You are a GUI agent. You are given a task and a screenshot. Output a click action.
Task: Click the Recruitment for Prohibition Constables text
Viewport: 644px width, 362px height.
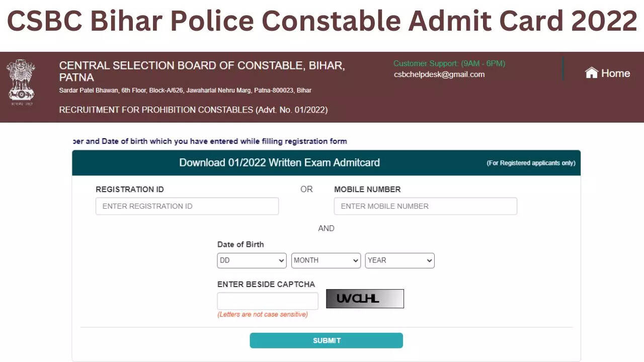pyautogui.click(x=193, y=110)
